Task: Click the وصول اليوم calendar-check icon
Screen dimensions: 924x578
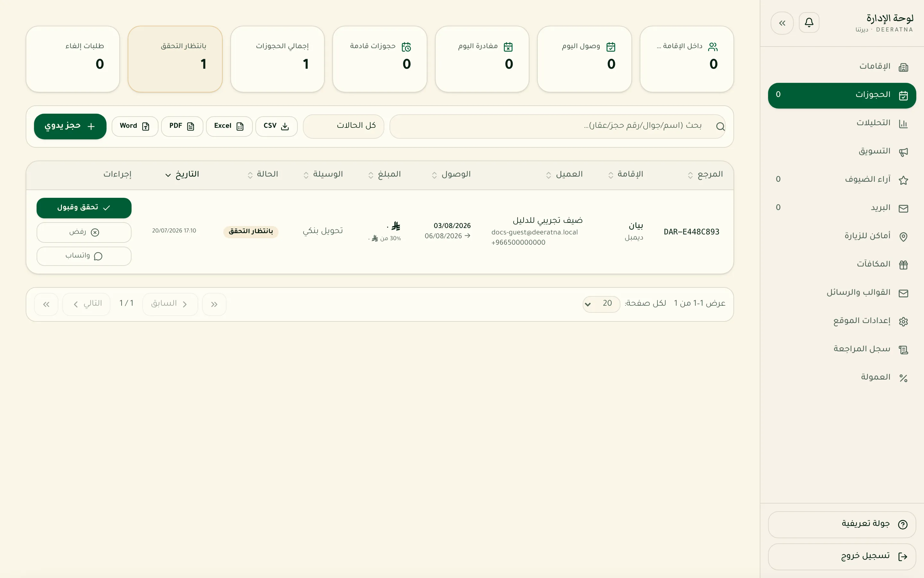Action: coord(611,47)
